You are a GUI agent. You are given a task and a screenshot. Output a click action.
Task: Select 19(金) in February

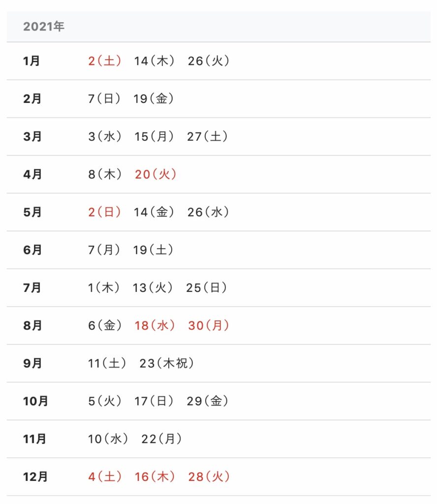click(154, 98)
